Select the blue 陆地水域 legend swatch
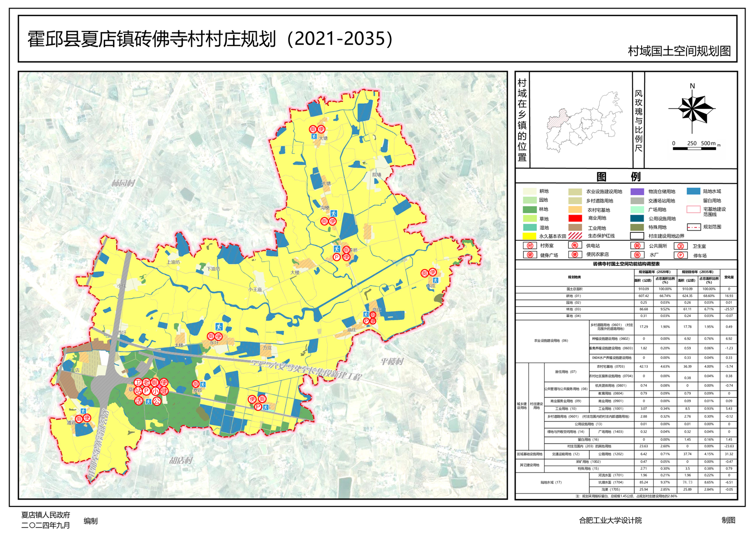This screenshot has height=534, width=756. [693, 191]
